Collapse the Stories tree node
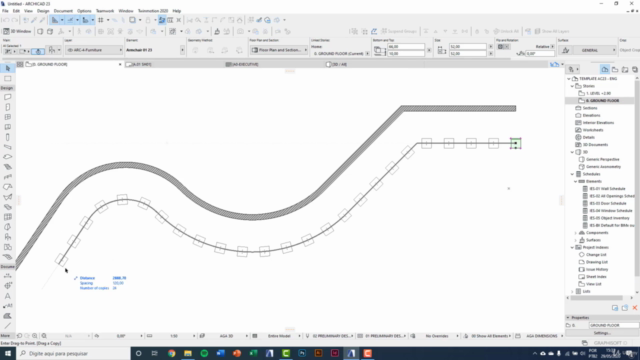This screenshot has width=640, height=360. (x=572, y=86)
